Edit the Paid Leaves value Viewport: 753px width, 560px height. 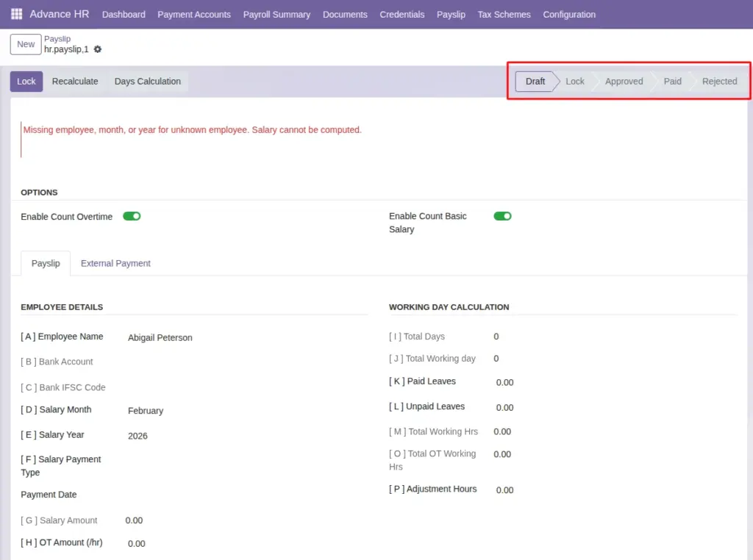(504, 382)
